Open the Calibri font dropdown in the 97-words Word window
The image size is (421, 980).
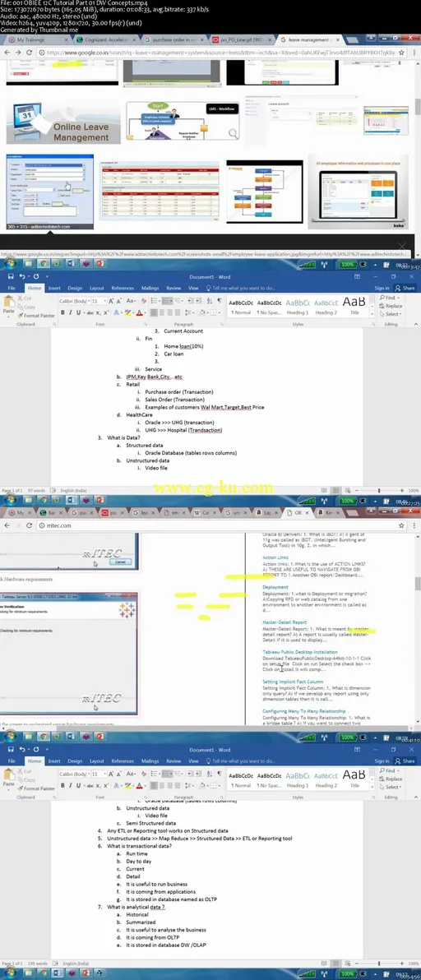89,301
